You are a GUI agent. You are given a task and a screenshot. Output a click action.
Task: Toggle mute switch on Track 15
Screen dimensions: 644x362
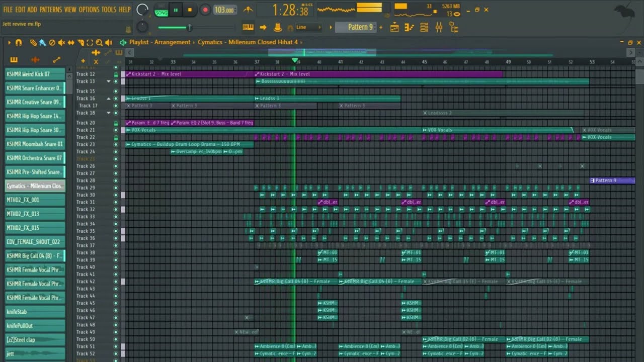pos(116,92)
